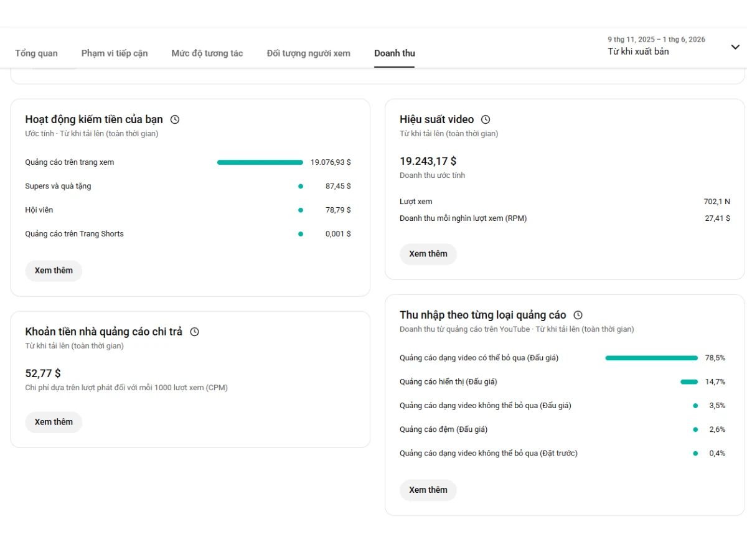Click the Supers và quà tặng dot indicator
Viewport: 747px width, 560px height.
pos(301,186)
